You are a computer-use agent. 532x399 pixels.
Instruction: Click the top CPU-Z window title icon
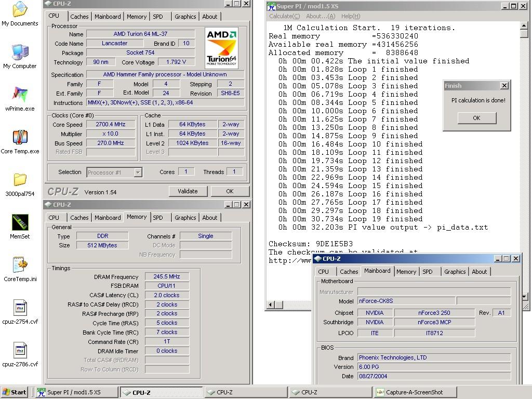coord(48,4)
